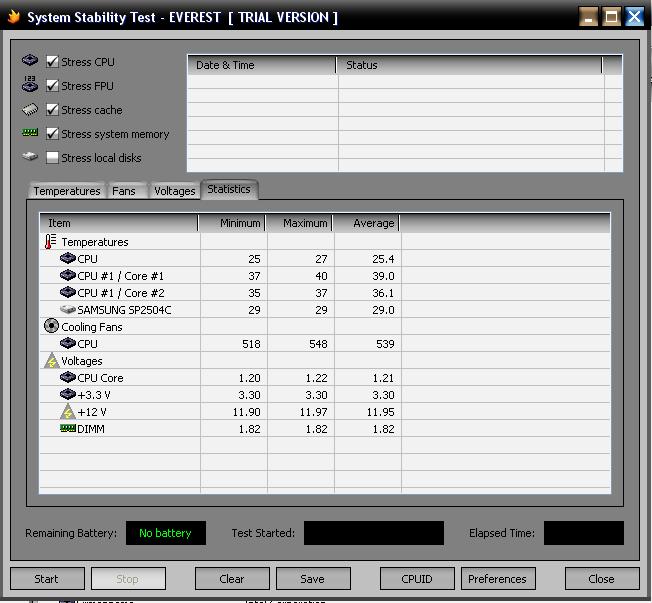The height and width of the screenshot is (603, 652).
Task: Save the stability test results
Action: (313, 579)
